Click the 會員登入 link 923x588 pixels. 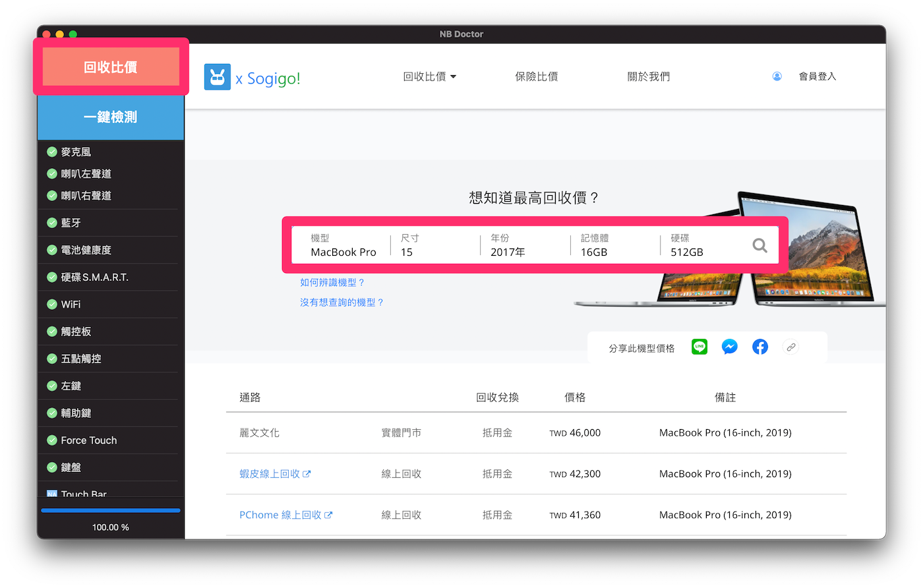[818, 76]
